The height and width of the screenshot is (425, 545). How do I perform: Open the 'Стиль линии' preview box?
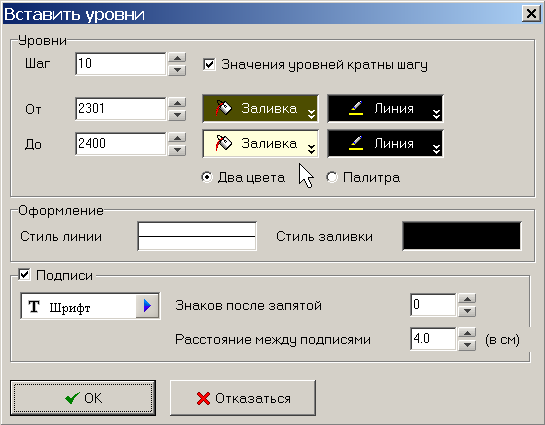click(x=197, y=236)
